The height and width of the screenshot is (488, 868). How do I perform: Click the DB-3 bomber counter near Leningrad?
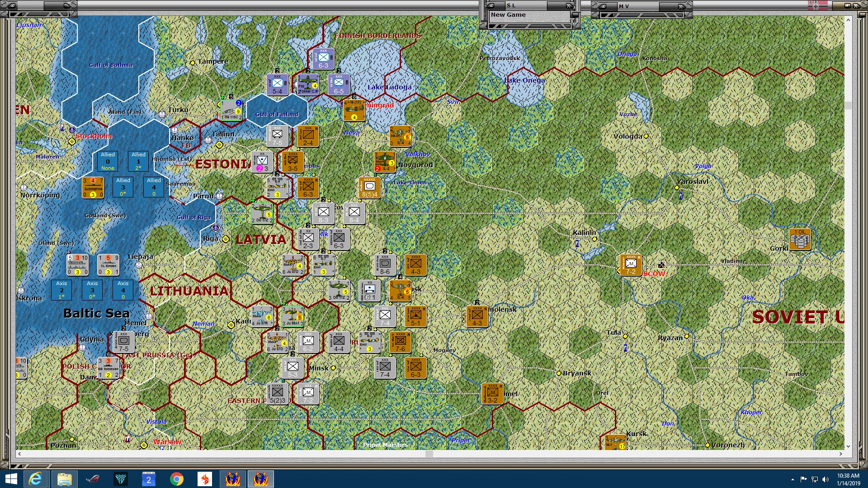(x=400, y=136)
